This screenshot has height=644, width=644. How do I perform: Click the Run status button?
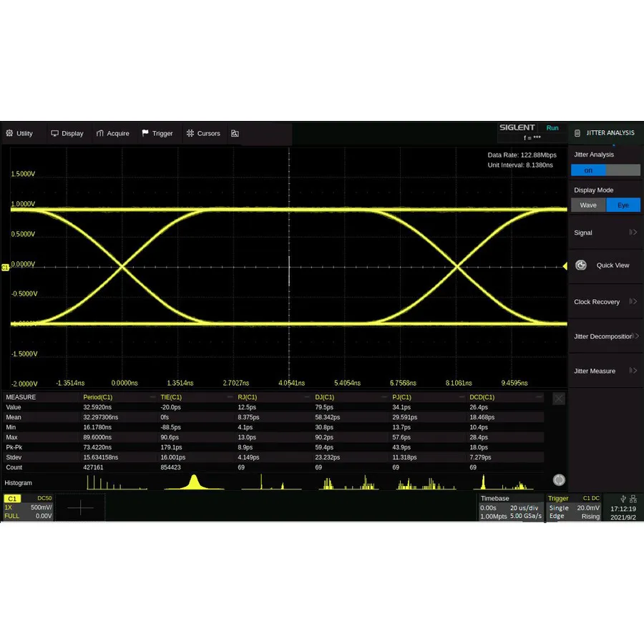pyautogui.click(x=552, y=127)
